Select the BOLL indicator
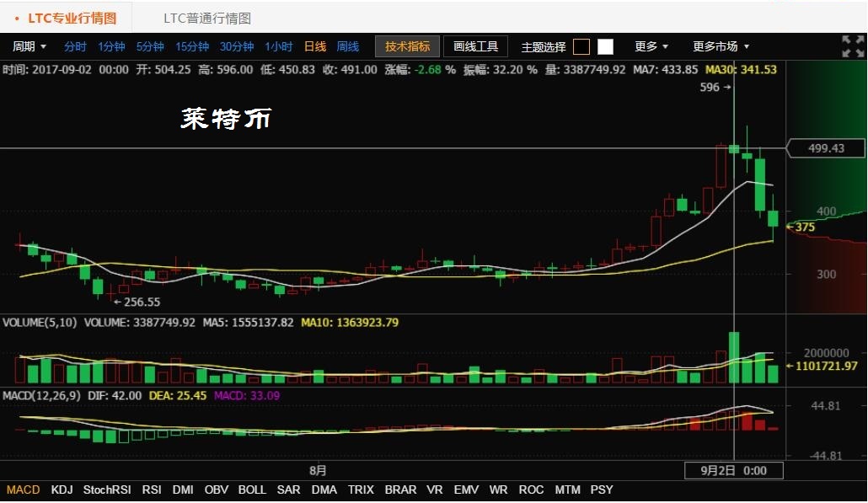The height and width of the screenshot is (503, 868). click(252, 490)
